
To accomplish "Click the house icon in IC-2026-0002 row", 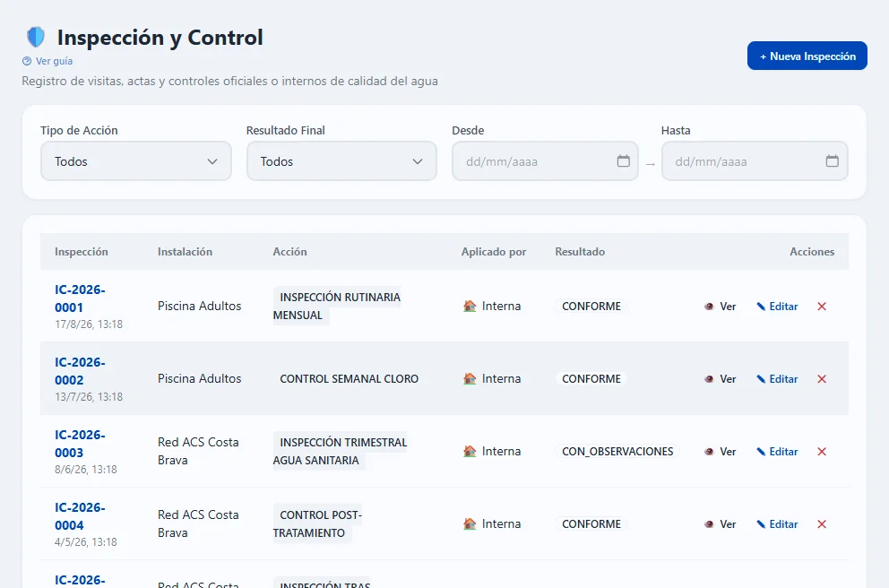I will [x=470, y=379].
